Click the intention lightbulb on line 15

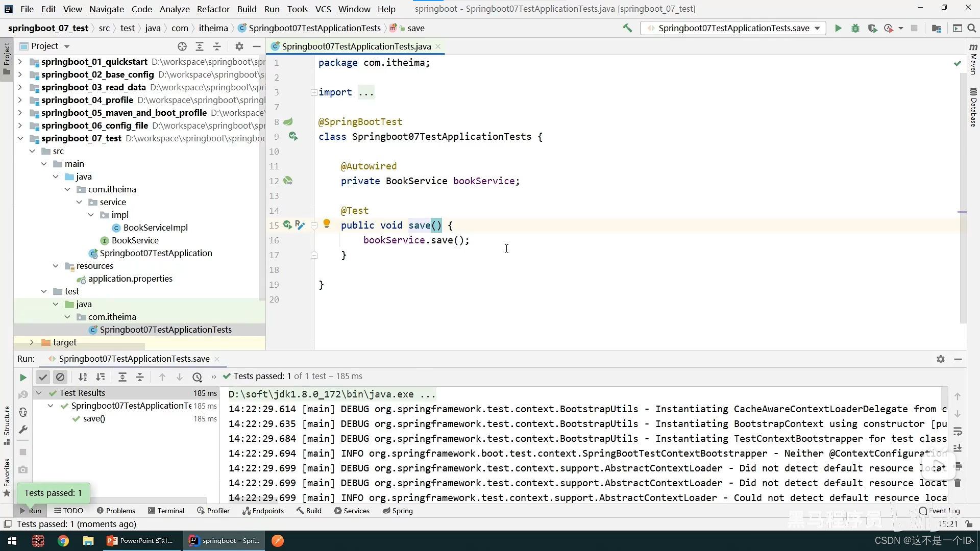click(x=327, y=223)
